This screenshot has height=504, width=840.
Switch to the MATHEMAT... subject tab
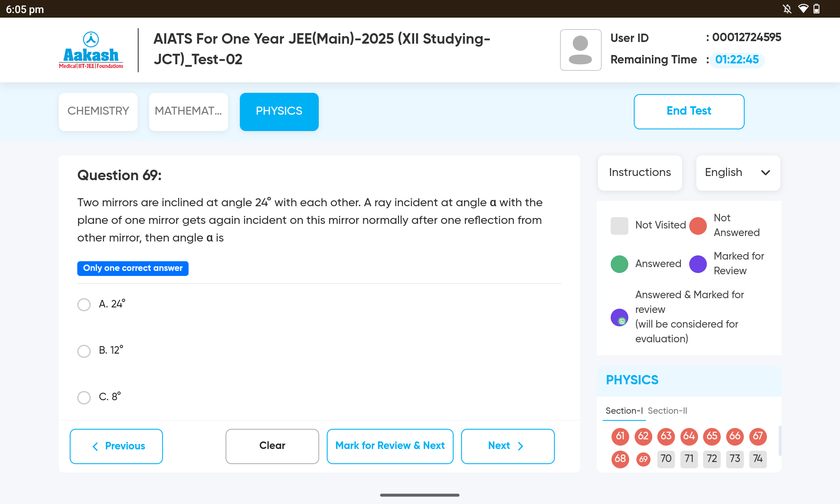pos(188,111)
